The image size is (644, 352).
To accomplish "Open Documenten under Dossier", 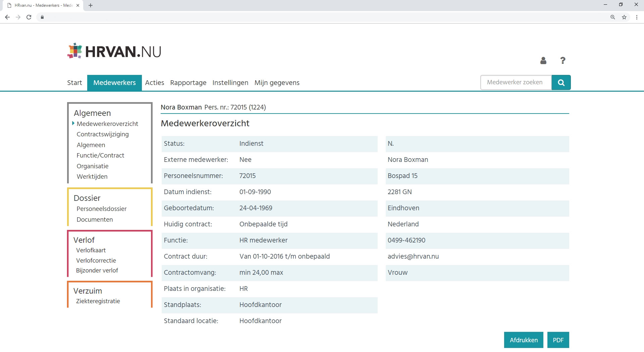I will click(x=95, y=220).
